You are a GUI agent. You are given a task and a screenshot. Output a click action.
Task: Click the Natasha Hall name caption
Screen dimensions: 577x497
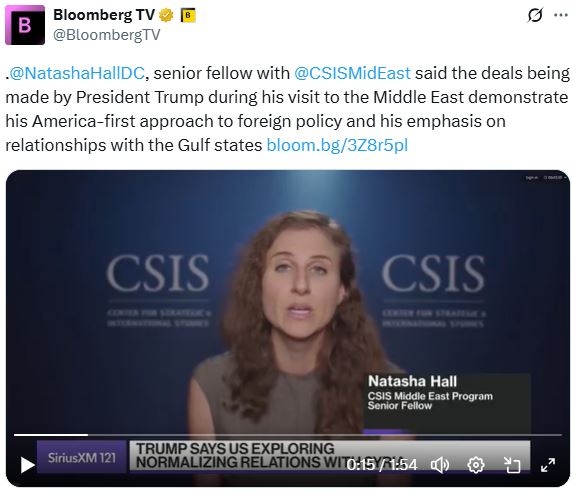(413, 381)
